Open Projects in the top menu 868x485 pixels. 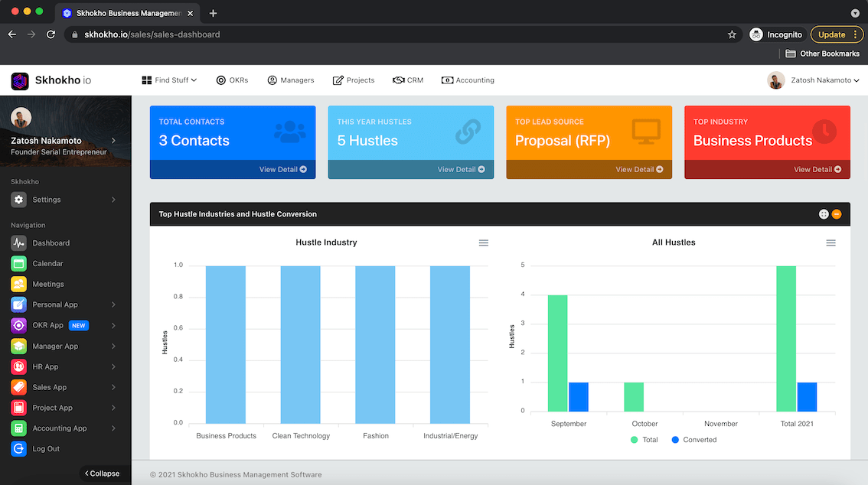point(353,80)
